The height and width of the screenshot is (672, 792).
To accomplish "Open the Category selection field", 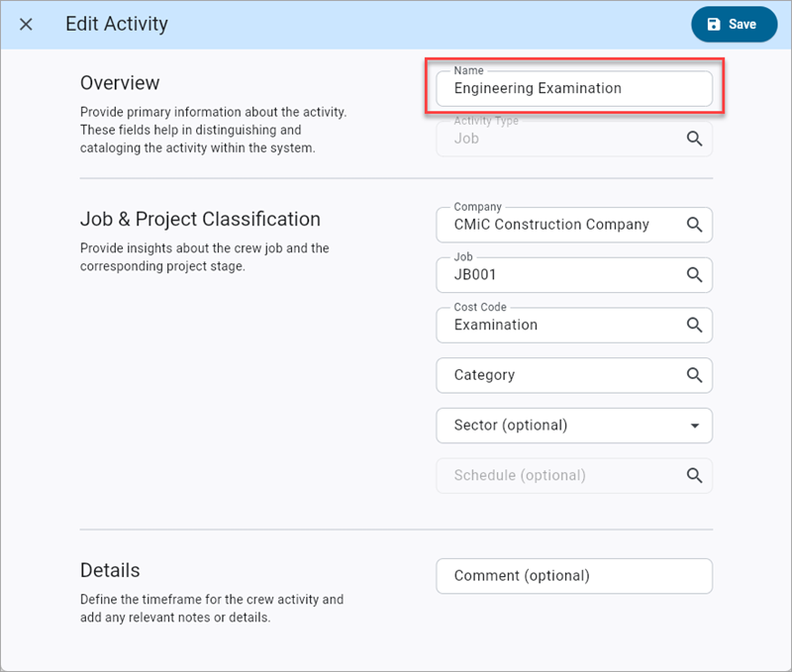I will pyautogui.click(x=554, y=375).
